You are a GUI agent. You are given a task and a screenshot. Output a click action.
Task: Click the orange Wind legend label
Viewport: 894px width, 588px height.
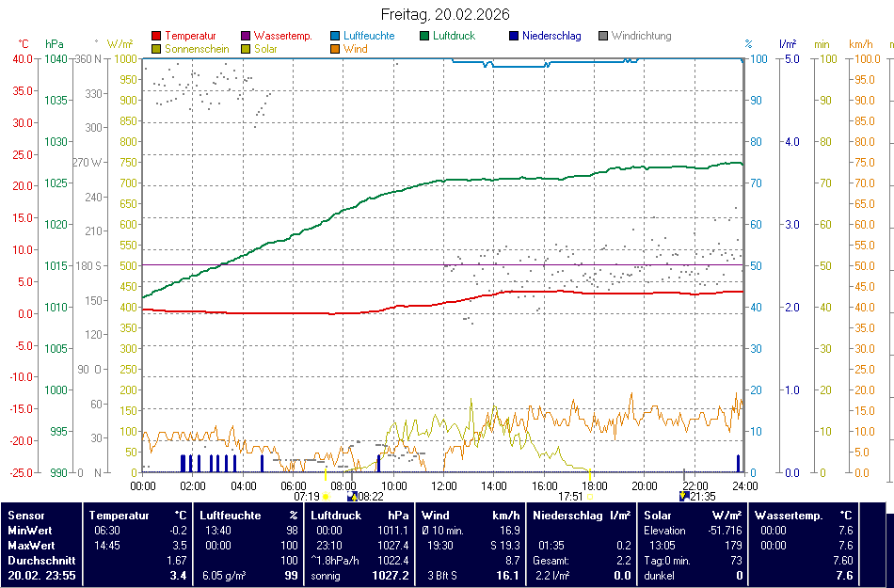356,48
